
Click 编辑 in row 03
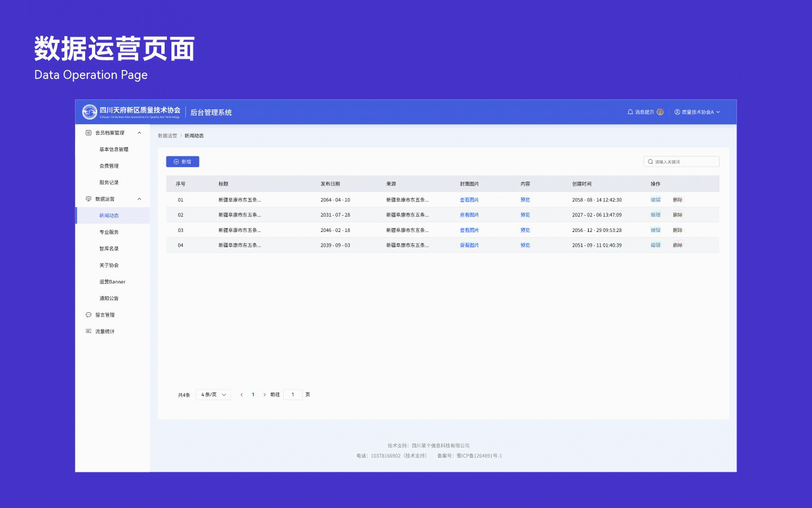pyautogui.click(x=655, y=230)
